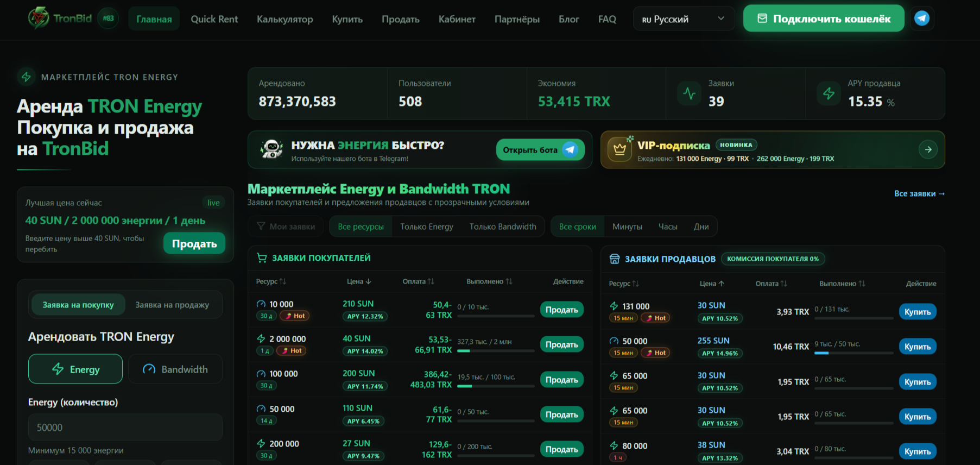Filter by Все ресурсы
Image resolution: width=980 pixels, height=465 pixels.
tap(361, 227)
